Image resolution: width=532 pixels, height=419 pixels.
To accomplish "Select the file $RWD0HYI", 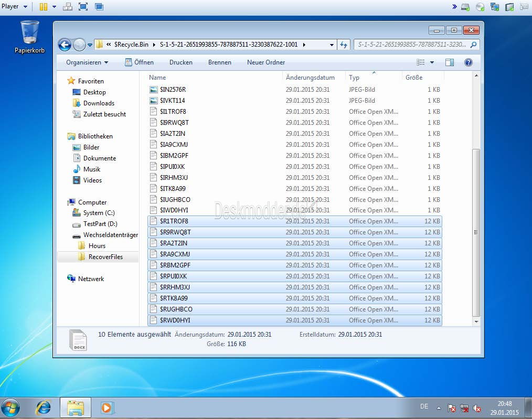I will (x=294, y=320).
